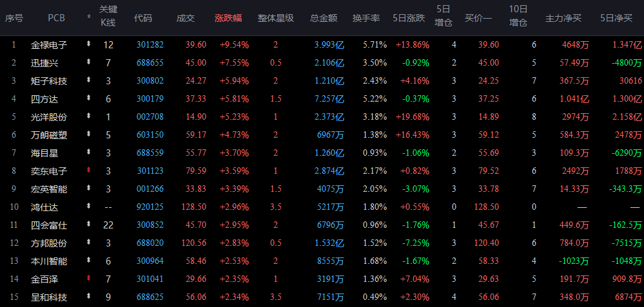Click the +9.54% change value
Viewport: 644px width, 307px height.
pyautogui.click(x=235, y=44)
